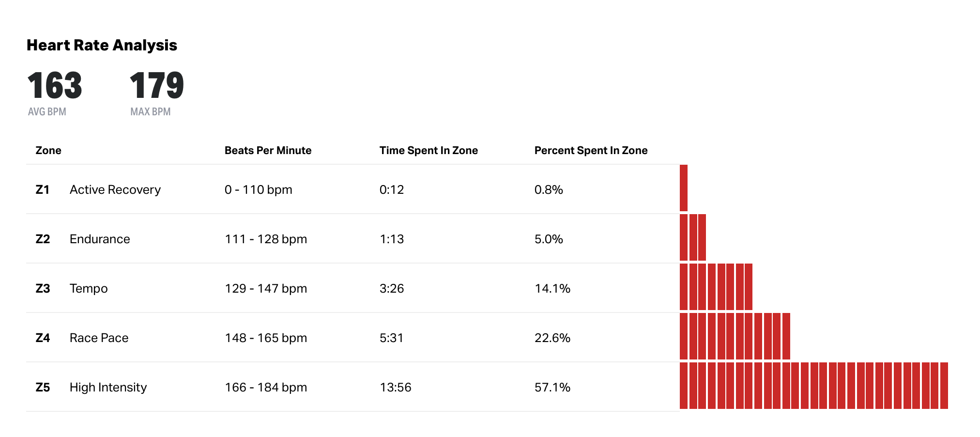This screenshot has height=437, width=980.
Task: Click the Tempo zone red bar
Action: [x=716, y=287]
